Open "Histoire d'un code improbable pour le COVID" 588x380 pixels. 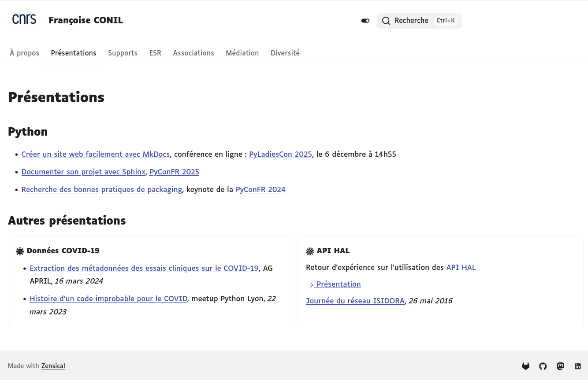point(108,299)
